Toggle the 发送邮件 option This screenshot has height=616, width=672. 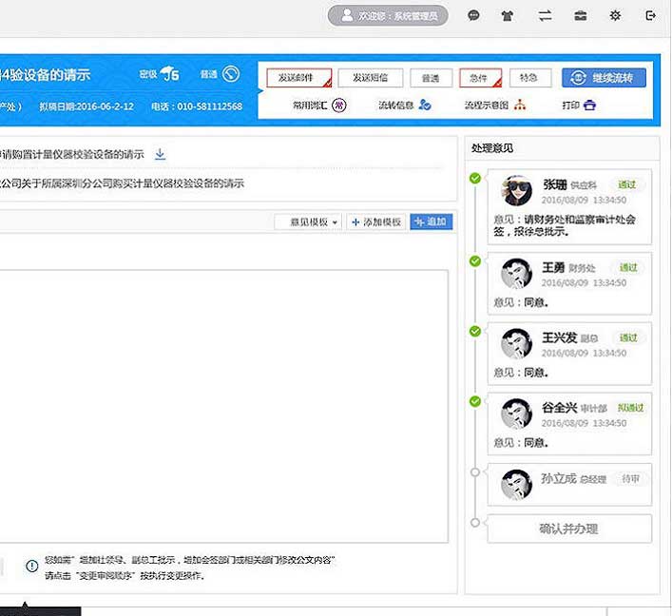tap(298, 78)
